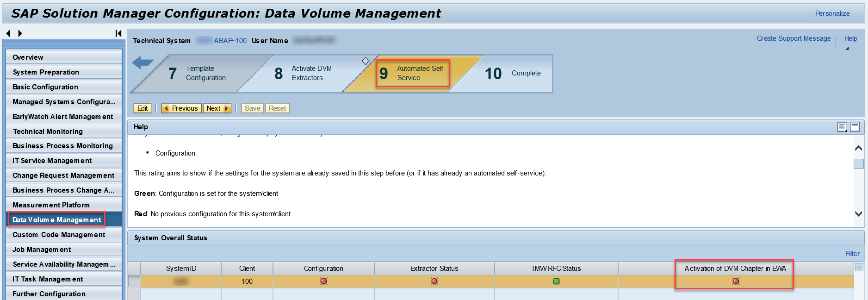Open Overview in the navigation list
This screenshot has width=868, height=300.
64,57
